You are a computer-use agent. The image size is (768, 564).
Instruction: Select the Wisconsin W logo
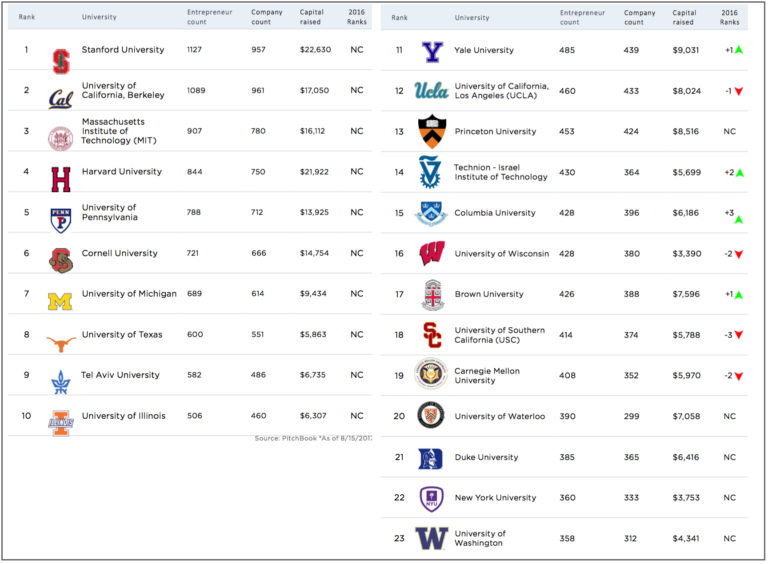(x=432, y=253)
